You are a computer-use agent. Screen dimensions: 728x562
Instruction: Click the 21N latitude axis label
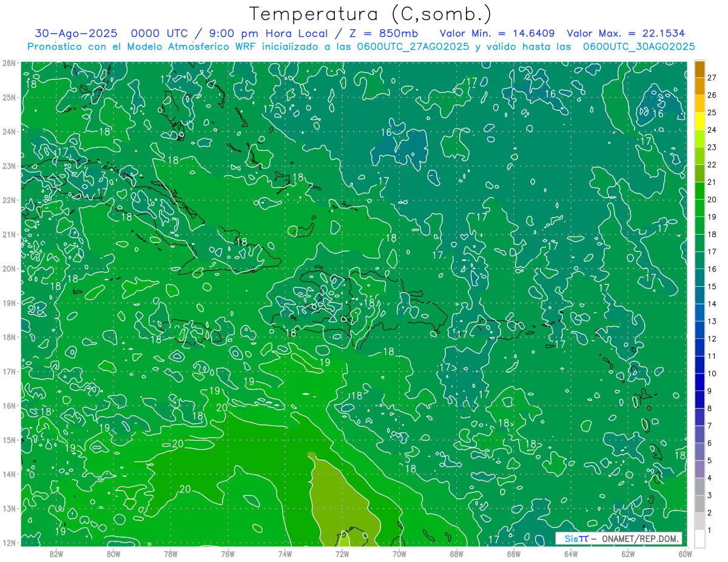8,234
